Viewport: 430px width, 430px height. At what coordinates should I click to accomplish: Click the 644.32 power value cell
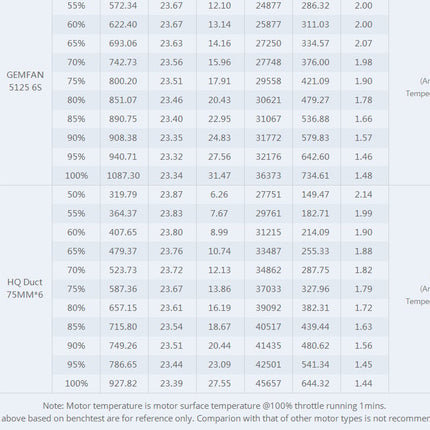[315, 384]
